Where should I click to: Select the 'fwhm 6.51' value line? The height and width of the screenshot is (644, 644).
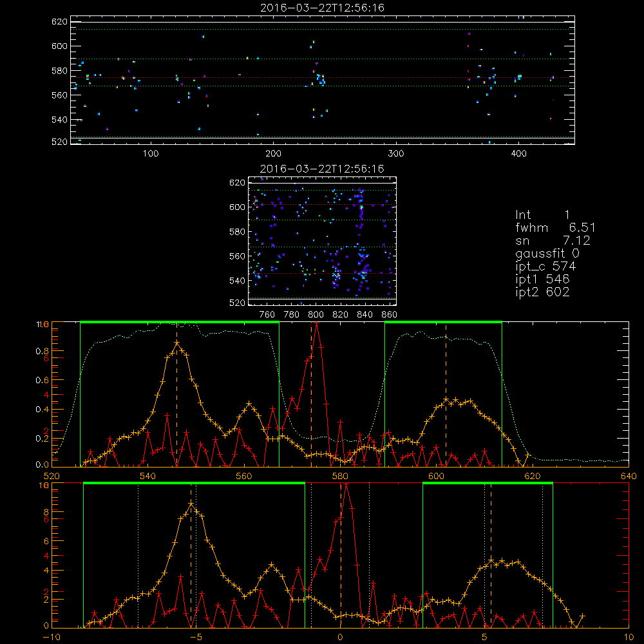point(555,227)
